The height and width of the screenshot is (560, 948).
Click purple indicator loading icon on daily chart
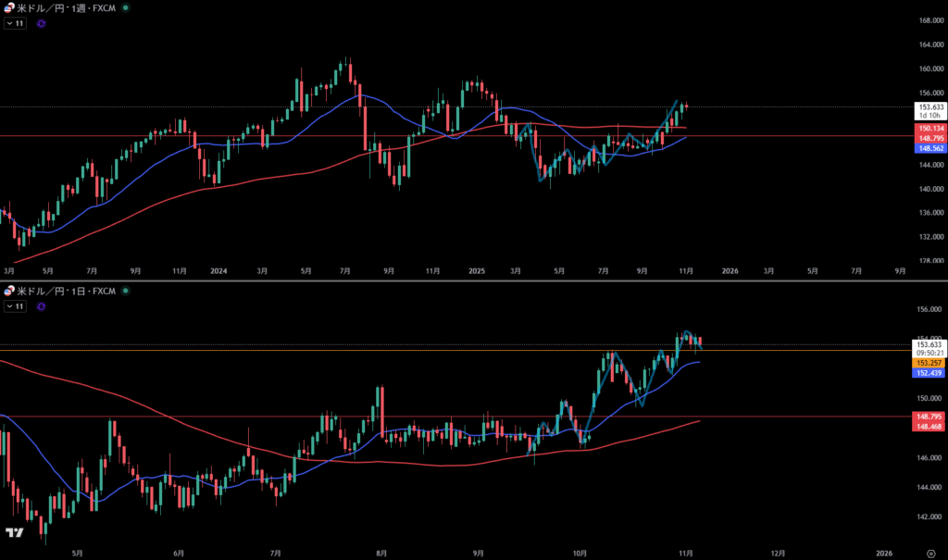42,306
